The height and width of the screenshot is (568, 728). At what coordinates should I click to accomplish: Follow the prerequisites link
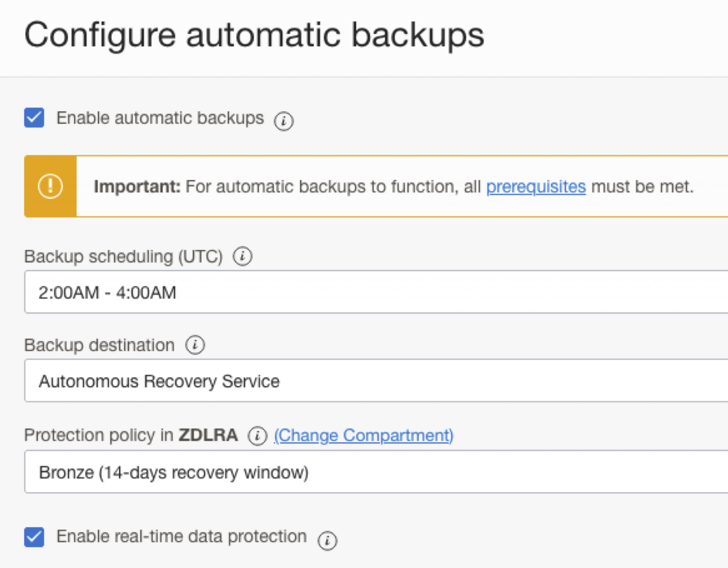[x=536, y=187]
